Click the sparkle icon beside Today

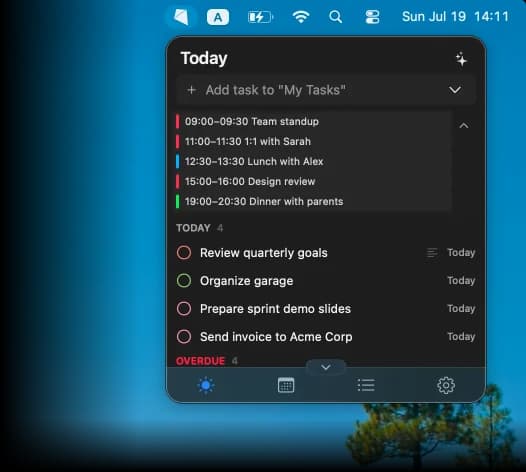tap(461, 59)
